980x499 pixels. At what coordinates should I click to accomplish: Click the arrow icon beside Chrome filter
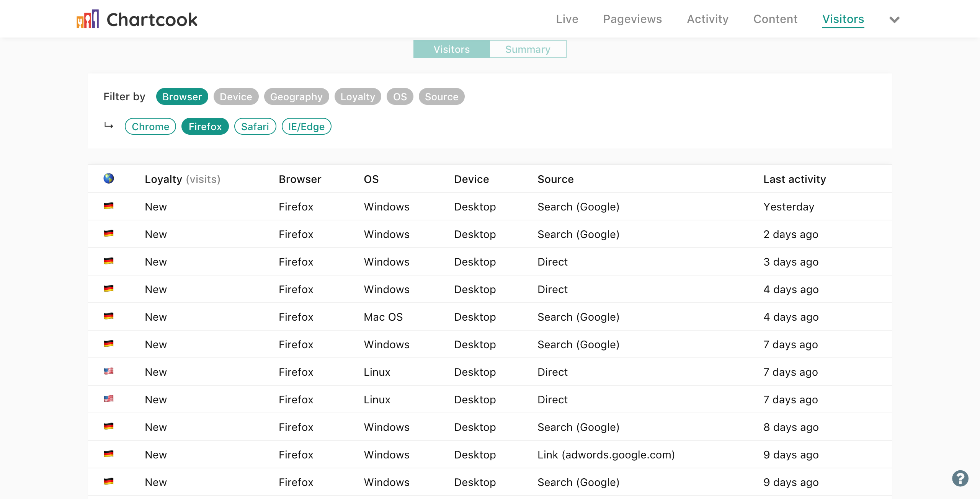coord(109,126)
